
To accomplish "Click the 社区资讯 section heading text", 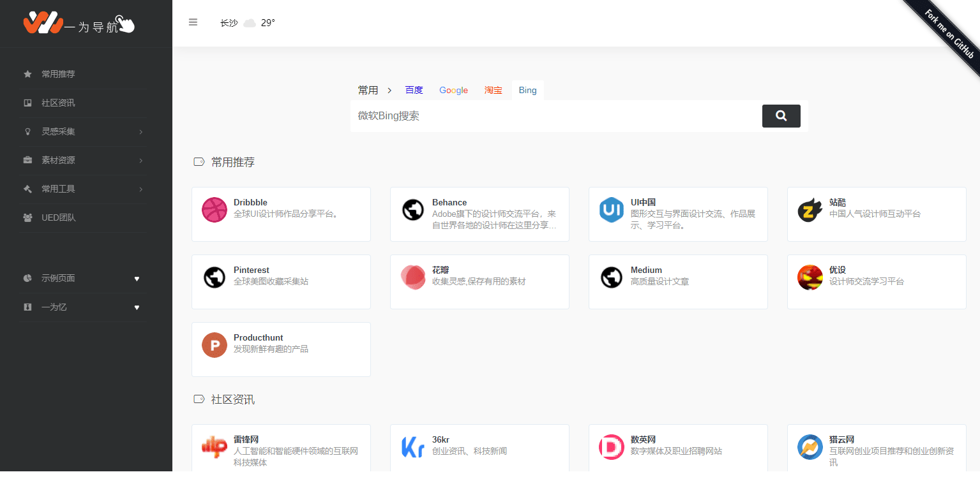I will click(x=233, y=399).
